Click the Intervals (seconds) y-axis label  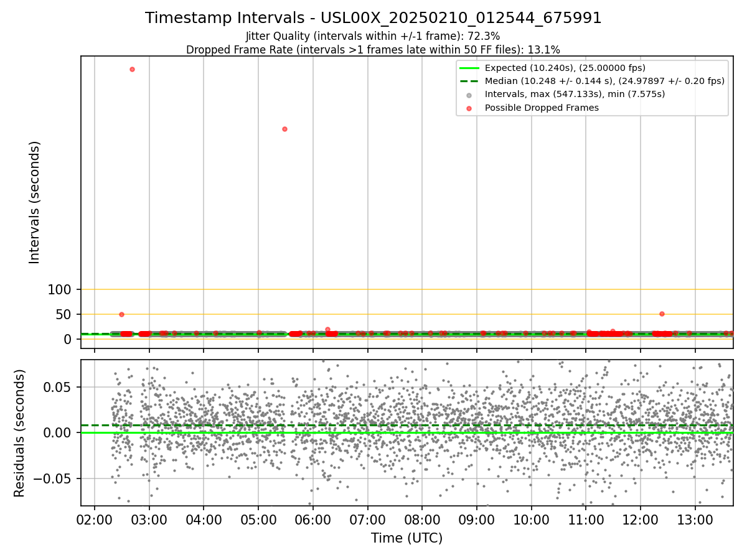pos(35,202)
